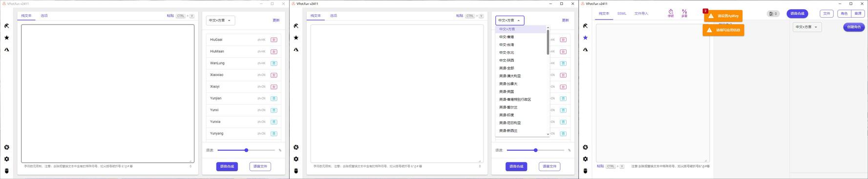Viewport: 868px width, 179px height.
Task: Click the 语速 slider below the Yunyang voice
Action: tap(246, 150)
